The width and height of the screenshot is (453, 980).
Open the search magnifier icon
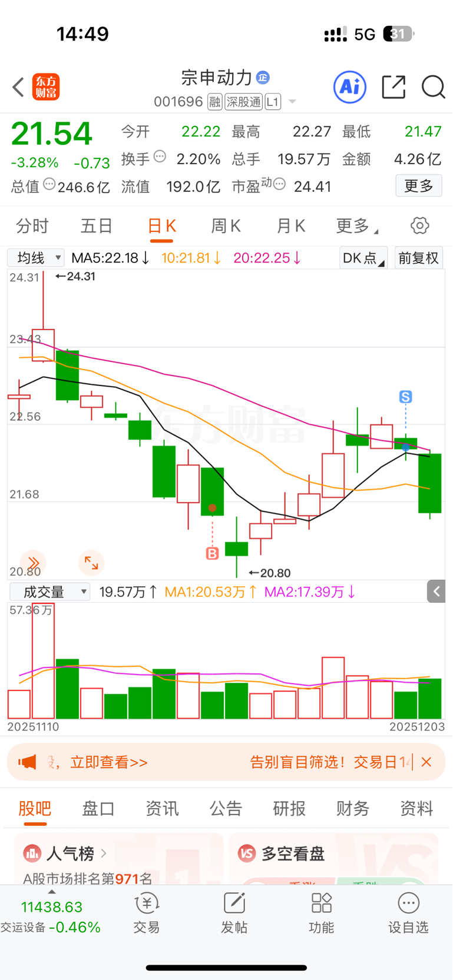click(434, 87)
